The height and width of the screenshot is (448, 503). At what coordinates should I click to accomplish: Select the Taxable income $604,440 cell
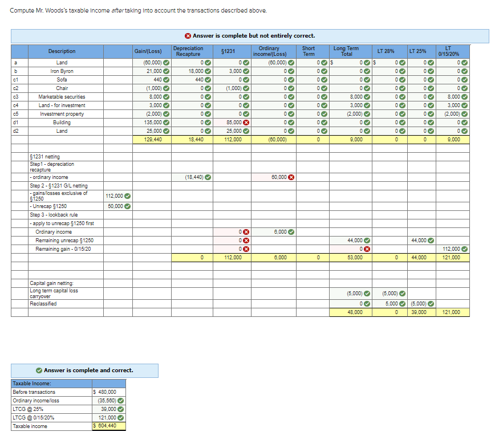109,426
